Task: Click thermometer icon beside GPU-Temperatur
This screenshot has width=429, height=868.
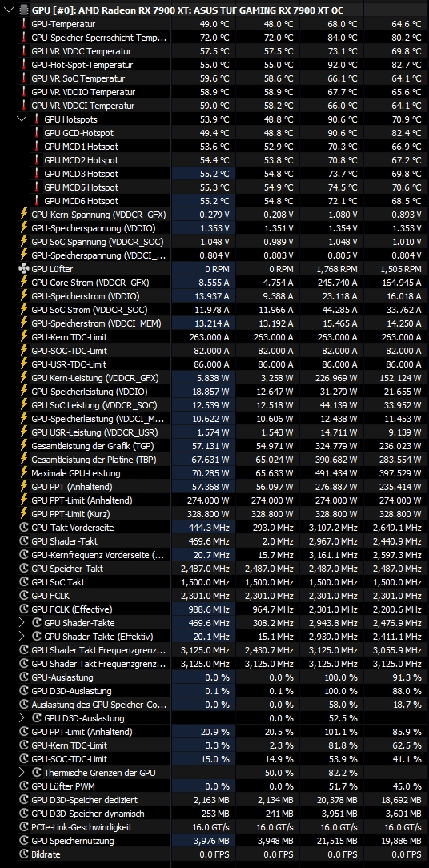Action: coord(24,24)
